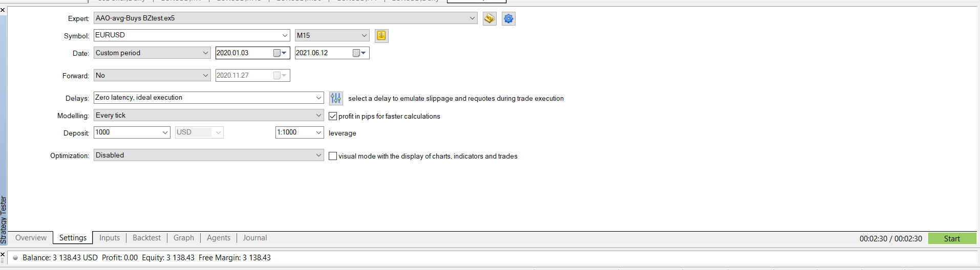Open the Expert editor icon
This screenshot has width=980, height=270.
[x=489, y=19]
